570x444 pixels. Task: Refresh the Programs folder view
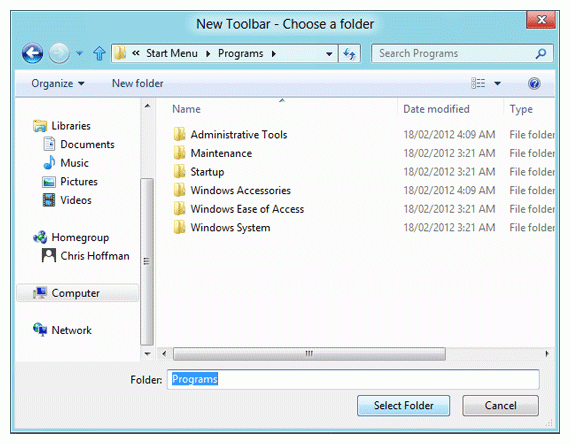[x=349, y=54]
